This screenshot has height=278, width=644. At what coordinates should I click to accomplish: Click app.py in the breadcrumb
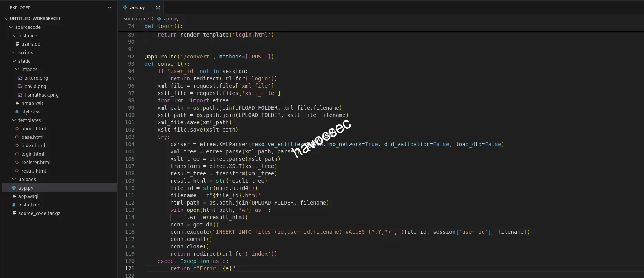171,18
